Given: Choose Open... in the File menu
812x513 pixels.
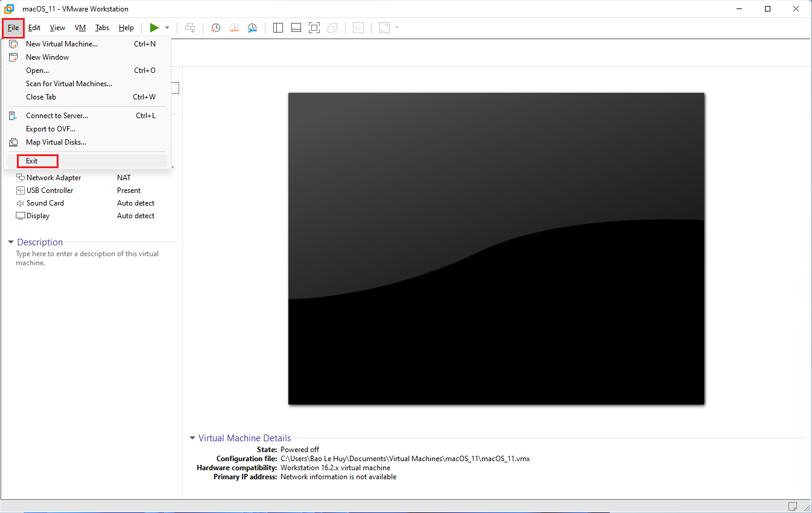Looking at the screenshot, I should 87,71.
